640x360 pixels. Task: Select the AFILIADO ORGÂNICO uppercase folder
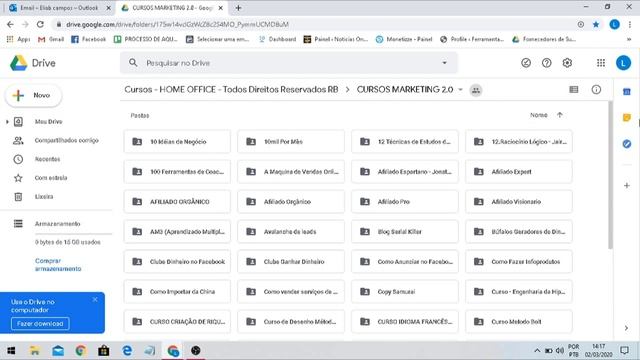(177, 202)
